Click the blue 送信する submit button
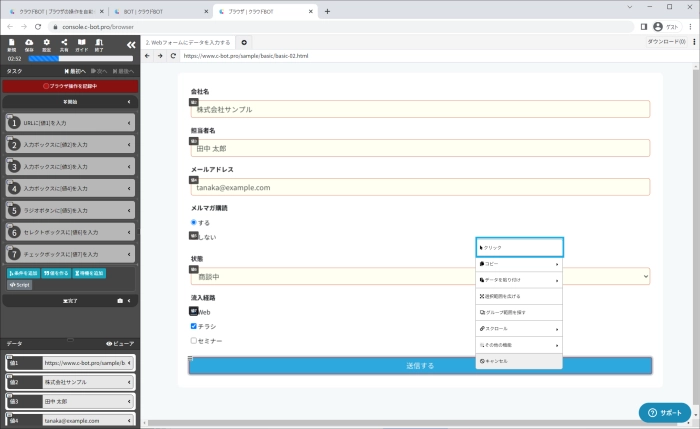 point(420,366)
